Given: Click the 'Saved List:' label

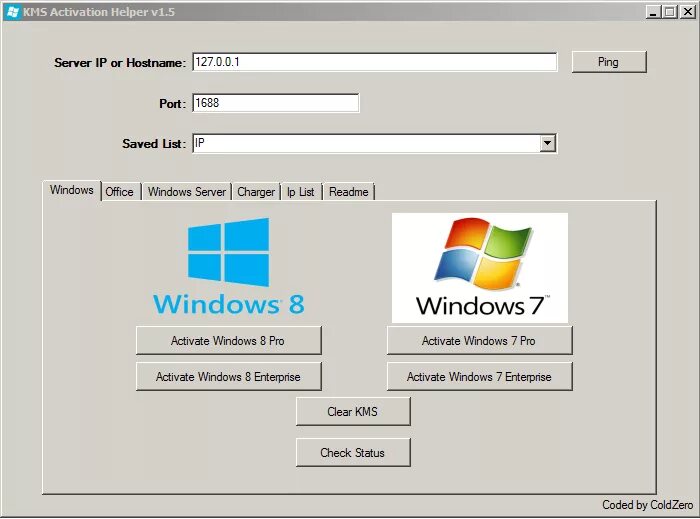Looking at the screenshot, I should tap(154, 144).
